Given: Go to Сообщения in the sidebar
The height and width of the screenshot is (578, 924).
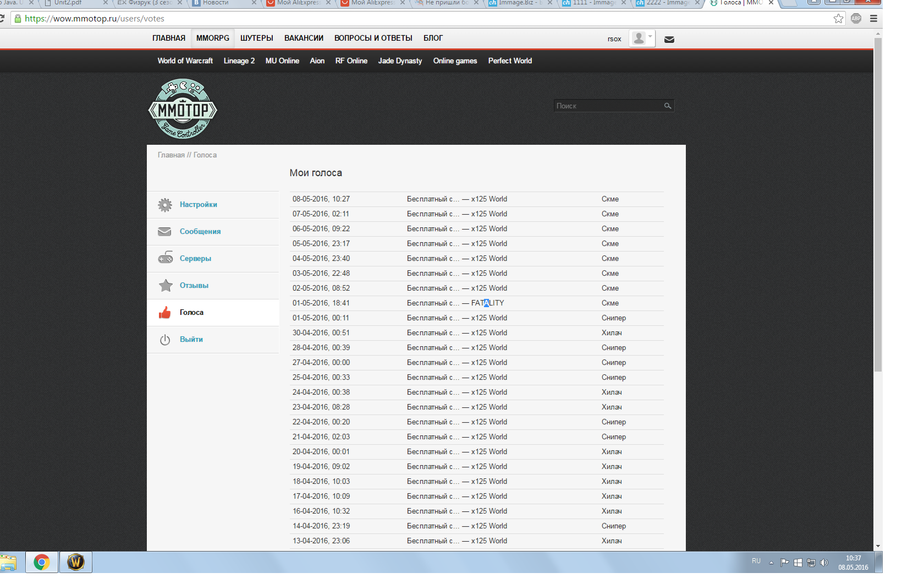Looking at the screenshot, I should tap(200, 231).
